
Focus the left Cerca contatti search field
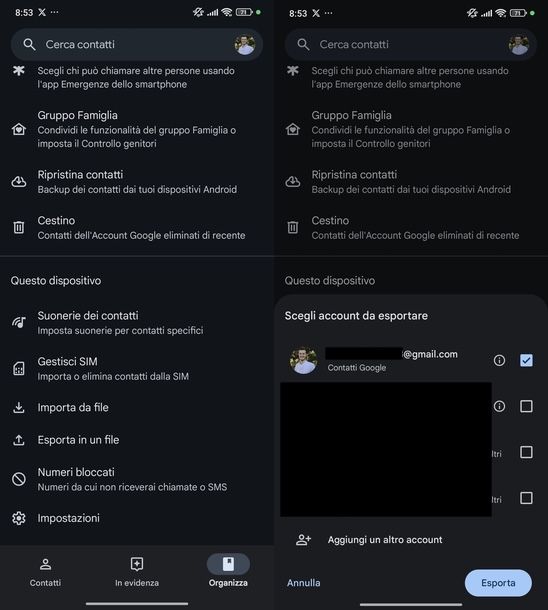(x=137, y=44)
